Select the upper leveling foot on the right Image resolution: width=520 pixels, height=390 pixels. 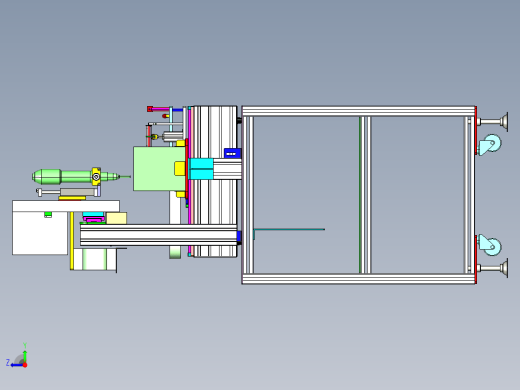493,122
